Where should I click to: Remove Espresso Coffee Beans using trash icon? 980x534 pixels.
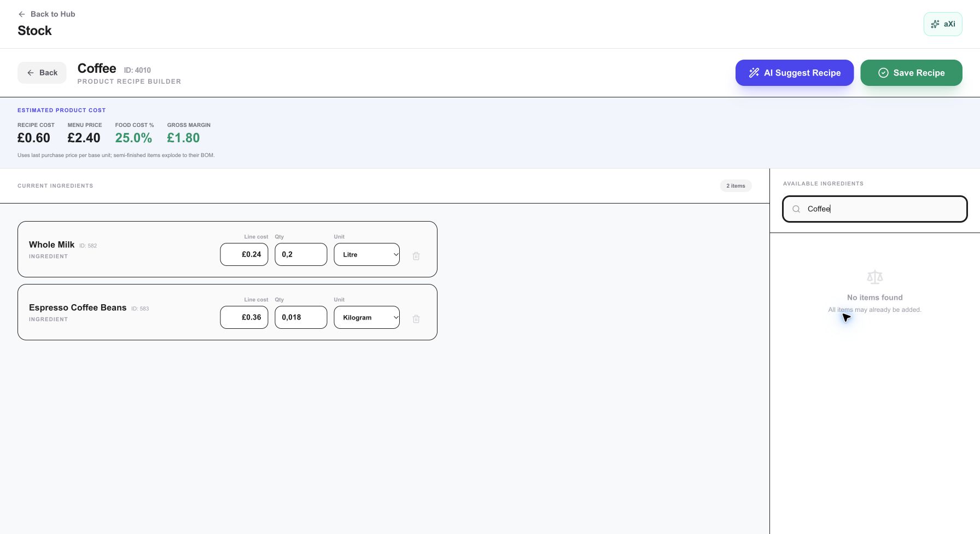416,319
